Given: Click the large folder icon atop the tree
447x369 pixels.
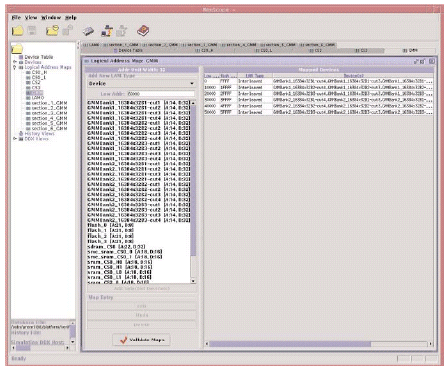Looking at the screenshot, I should click(17, 49).
